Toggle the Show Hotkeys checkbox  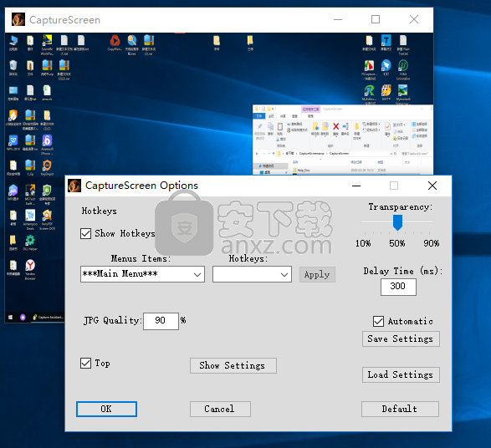click(x=85, y=234)
